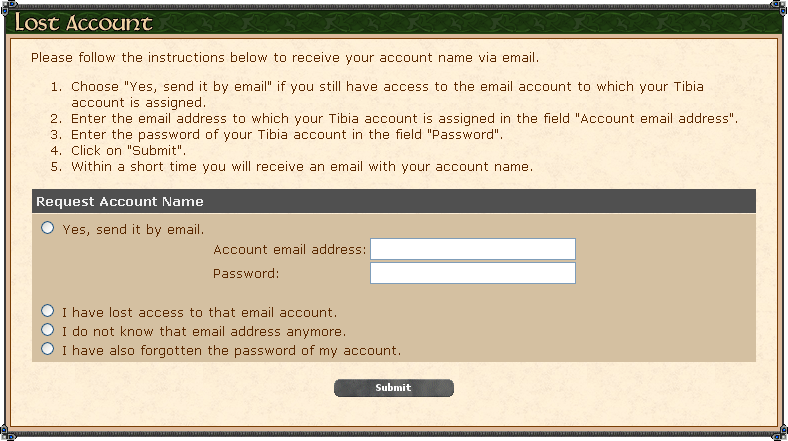
Task: Submit the lost account form
Action: (x=394, y=388)
